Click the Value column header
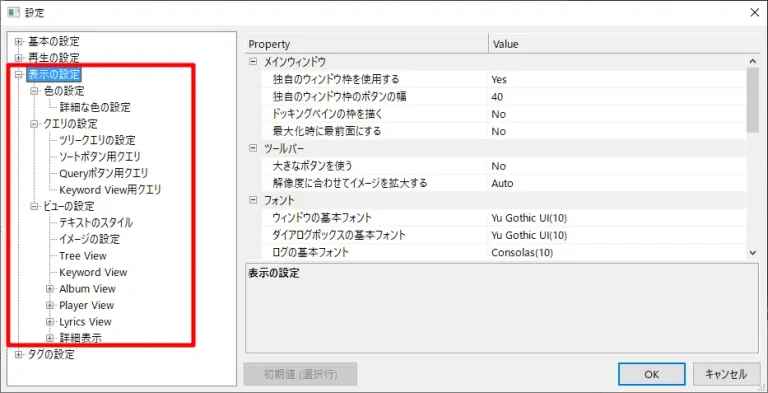Screen dimensions: 768x393 (x=624, y=44)
